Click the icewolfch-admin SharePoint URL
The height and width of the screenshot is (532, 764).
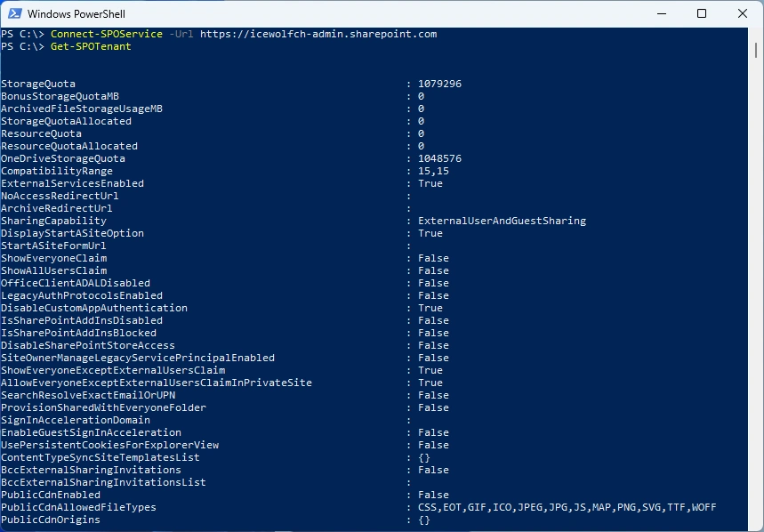[318, 34]
